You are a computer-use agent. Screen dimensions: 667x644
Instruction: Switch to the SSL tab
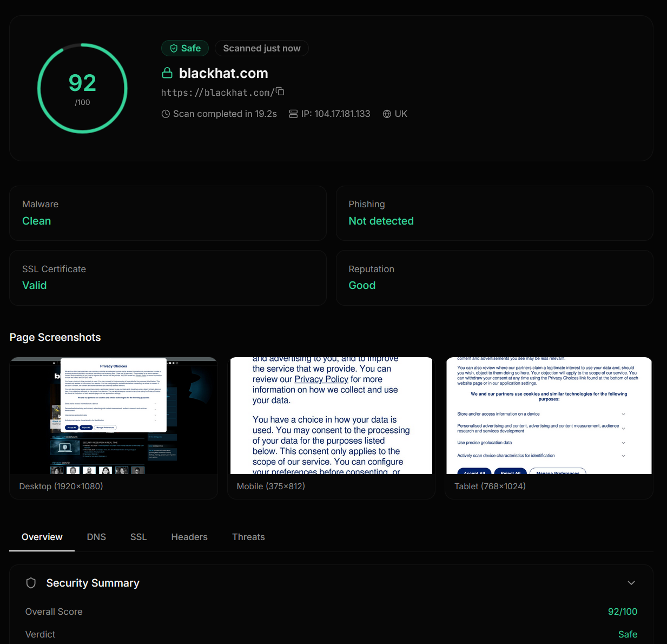click(x=138, y=537)
